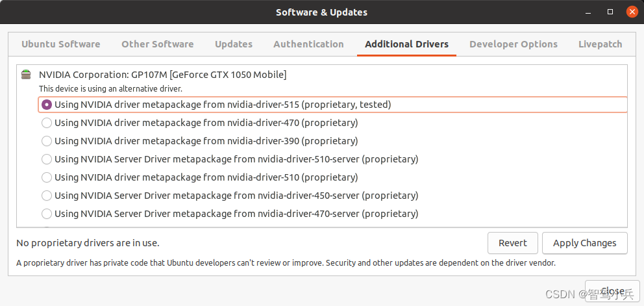Click the orange window close icon
The height and width of the screenshot is (306, 644).
[x=632, y=12]
